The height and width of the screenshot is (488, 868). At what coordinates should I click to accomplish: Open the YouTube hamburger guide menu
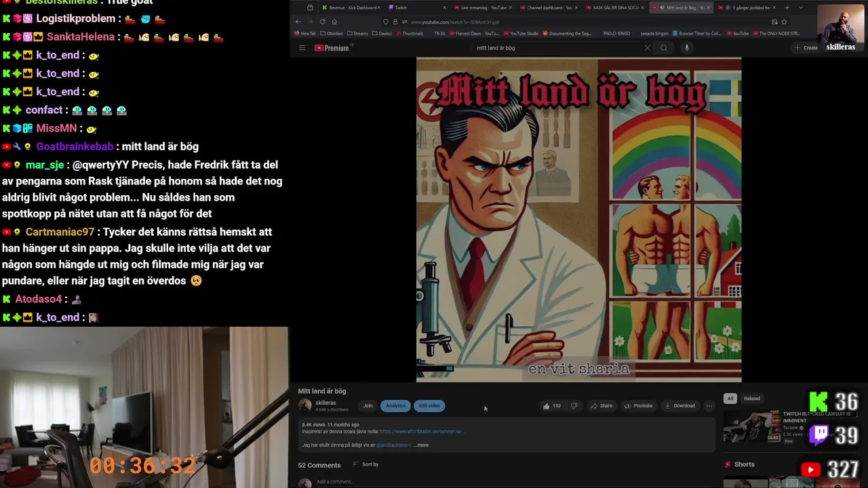[302, 48]
